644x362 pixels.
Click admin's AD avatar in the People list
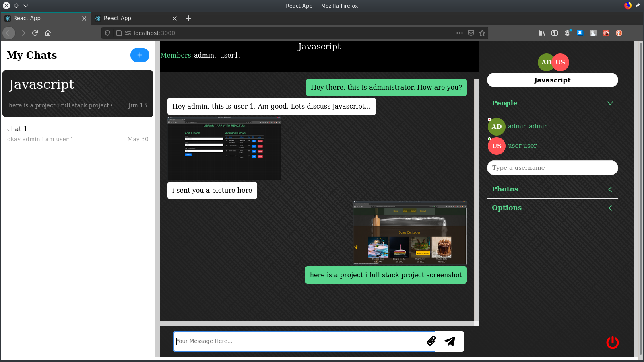pos(496,126)
